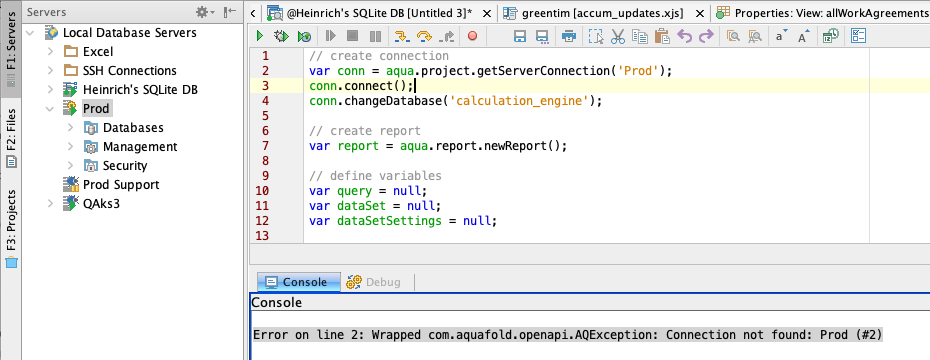Click the Print icon
The width and height of the screenshot is (930, 360).
(x=569, y=37)
